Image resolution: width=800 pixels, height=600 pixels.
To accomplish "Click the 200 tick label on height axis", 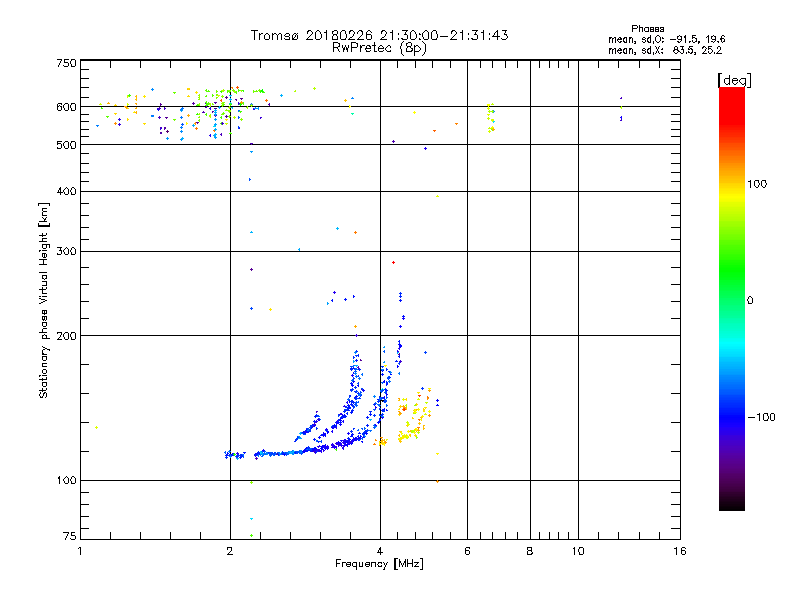I will coord(66,336).
